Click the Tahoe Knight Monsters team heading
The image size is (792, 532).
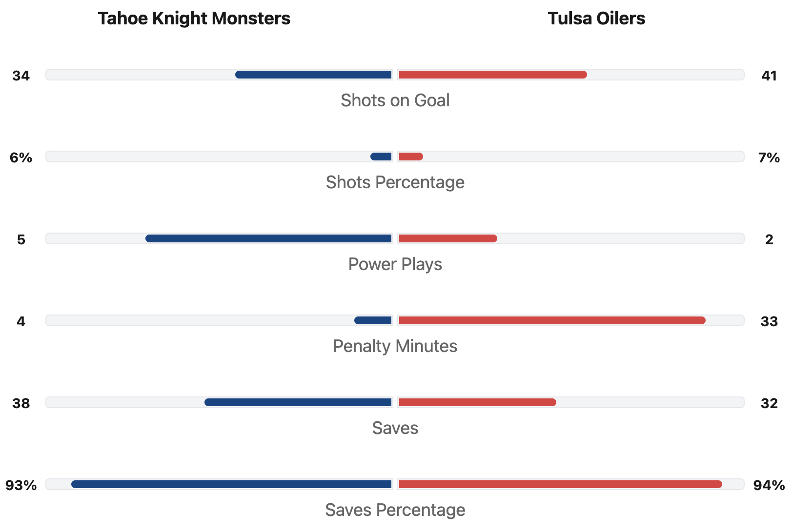pyautogui.click(x=194, y=19)
